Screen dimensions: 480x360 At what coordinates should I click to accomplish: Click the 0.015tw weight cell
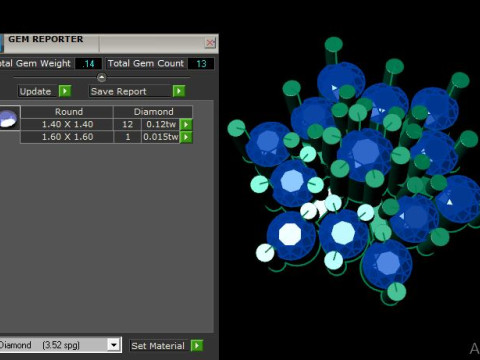(161, 137)
